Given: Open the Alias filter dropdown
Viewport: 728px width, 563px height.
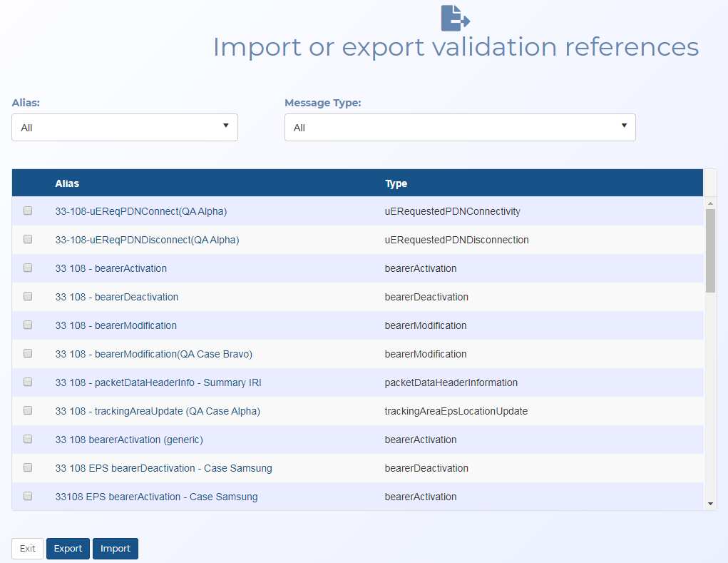Looking at the screenshot, I should [x=125, y=128].
